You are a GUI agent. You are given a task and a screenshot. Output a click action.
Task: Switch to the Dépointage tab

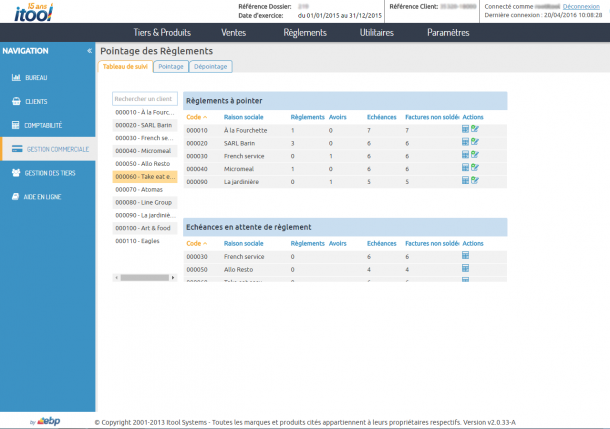tap(210, 66)
